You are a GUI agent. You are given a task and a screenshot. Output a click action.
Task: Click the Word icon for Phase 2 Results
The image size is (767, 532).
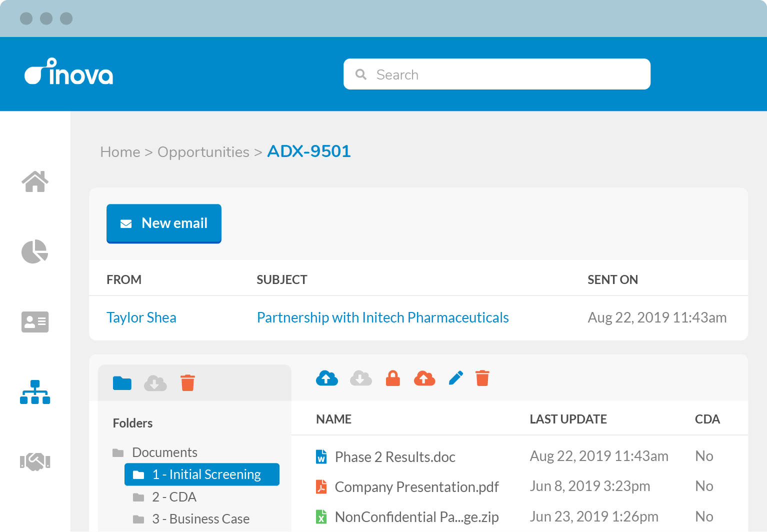(x=321, y=456)
